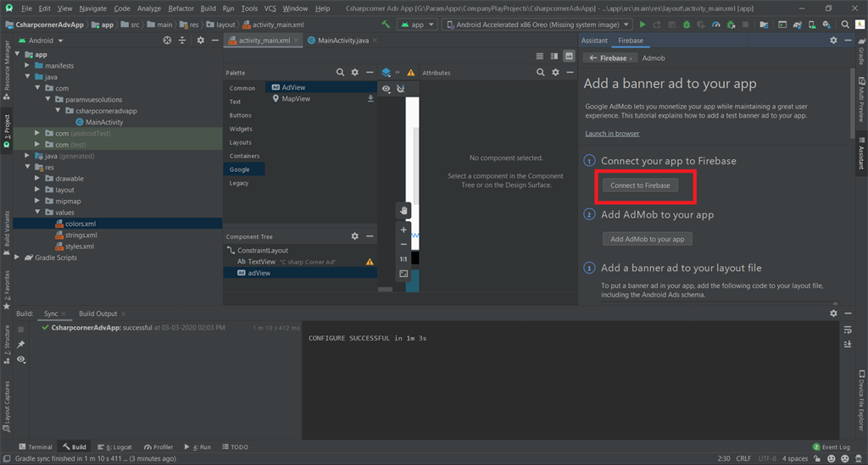This screenshot has height=465, width=868.
Task: Search Attributes using its magnifier icon
Action: click(540, 73)
